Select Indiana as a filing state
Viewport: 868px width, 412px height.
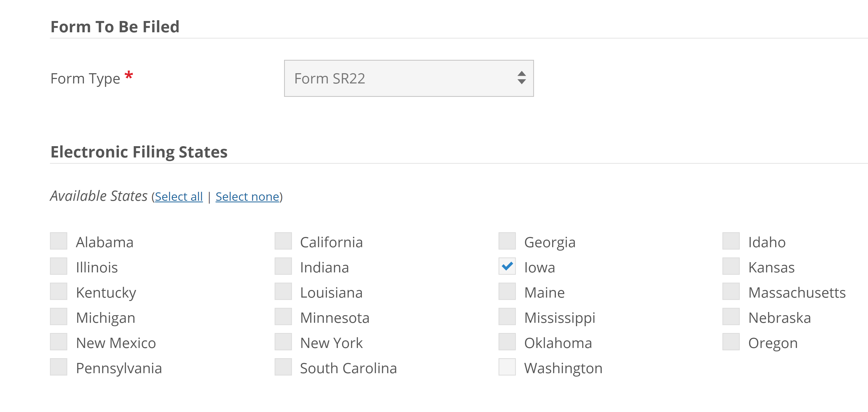(x=283, y=267)
